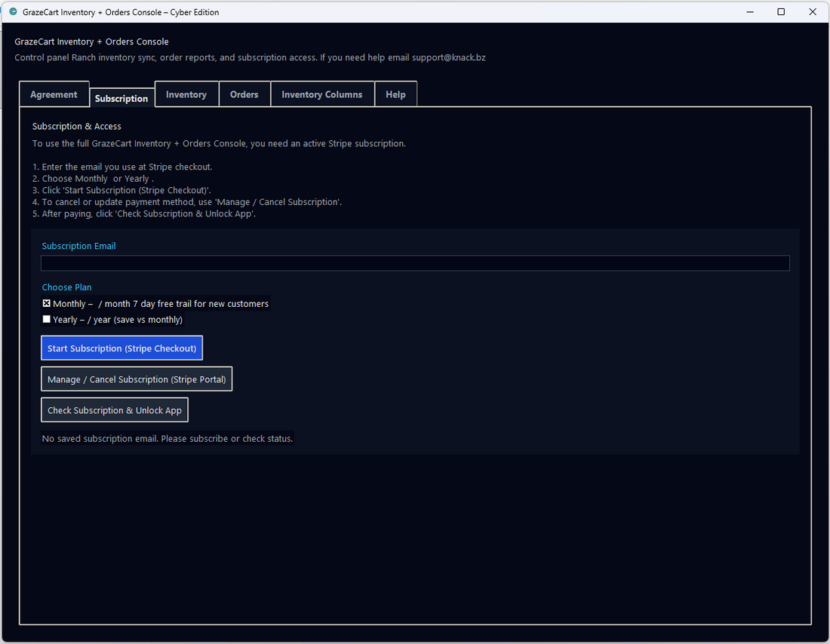Minimize the GrazeCart console window

(749, 12)
